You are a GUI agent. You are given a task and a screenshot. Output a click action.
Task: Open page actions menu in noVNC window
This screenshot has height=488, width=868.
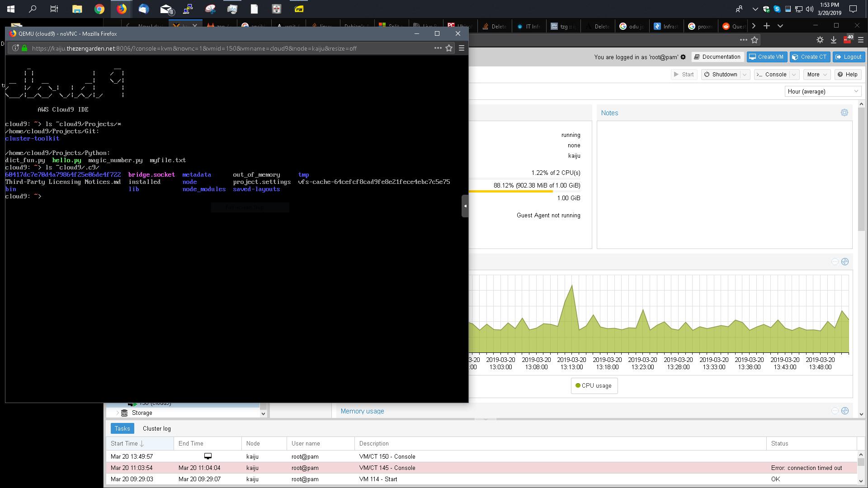(x=438, y=48)
